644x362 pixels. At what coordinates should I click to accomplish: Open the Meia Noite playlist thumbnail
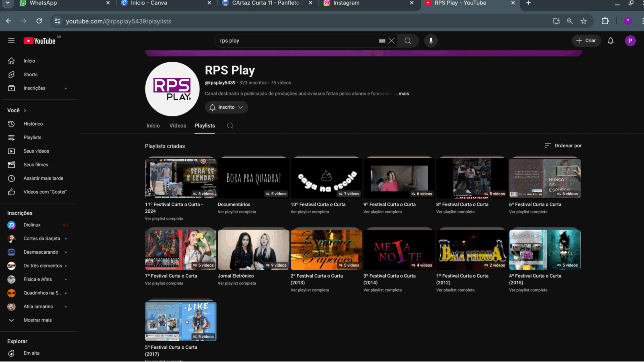pyautogui.click(x=399, y=250)
